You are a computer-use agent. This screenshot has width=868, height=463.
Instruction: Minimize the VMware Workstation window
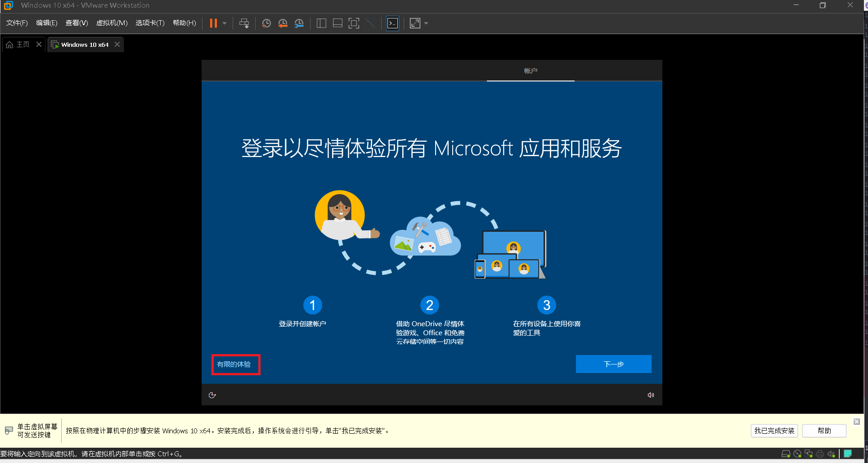(x=796, y=5)
